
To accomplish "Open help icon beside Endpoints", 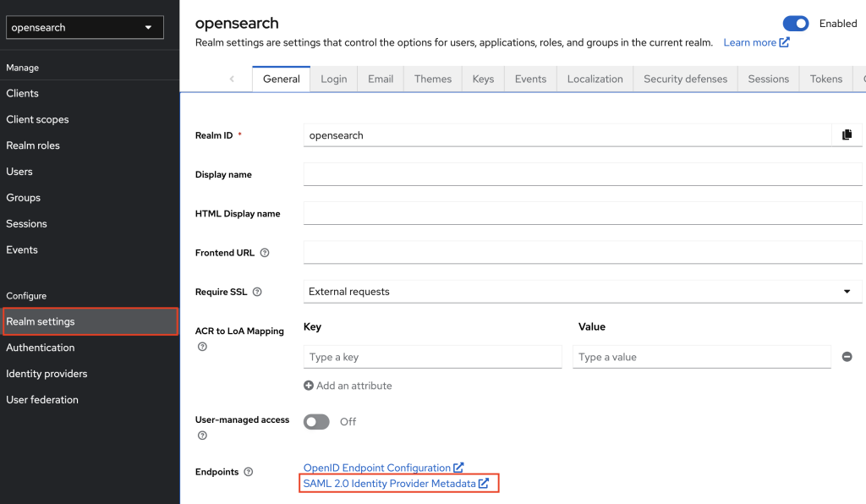I will coord(249,472).
